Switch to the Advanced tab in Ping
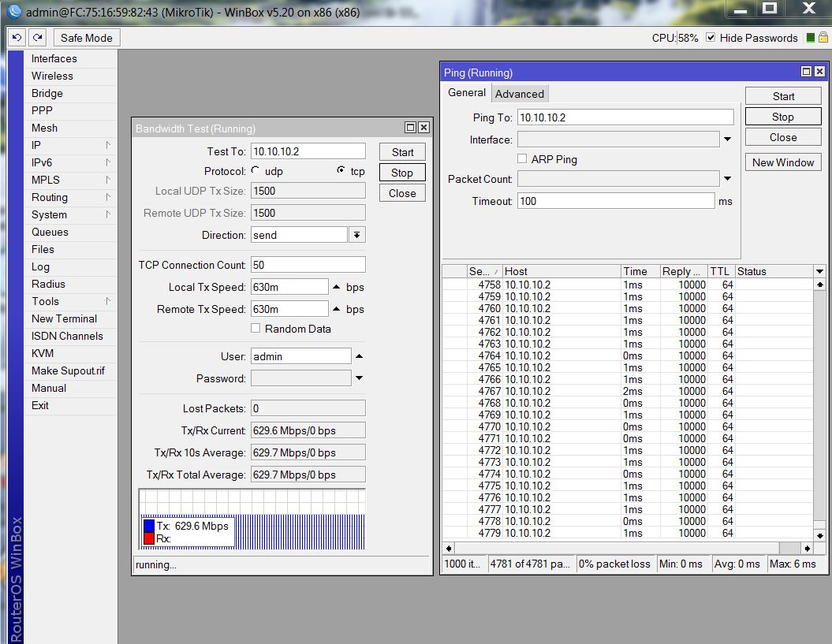This screenshot has width=832, height=644. [520, 94]
